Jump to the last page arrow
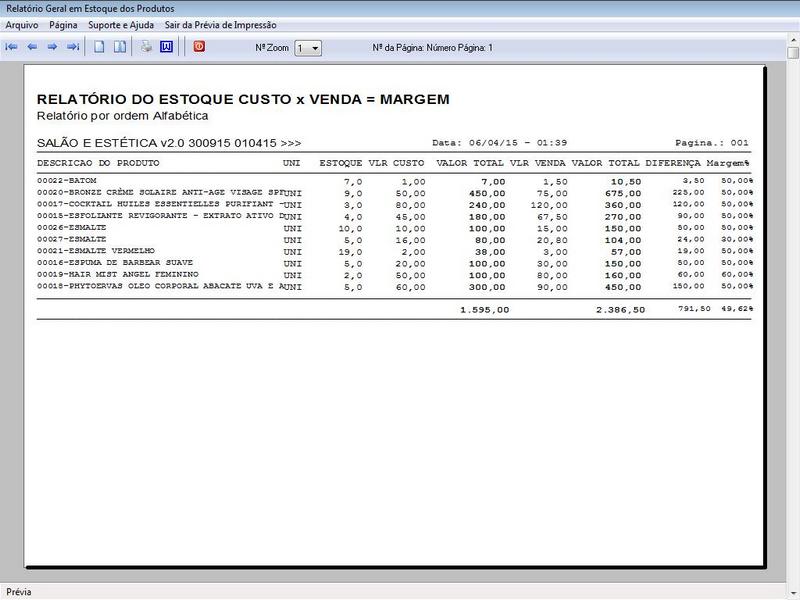Viewport: 800px width, 600px height. (72, 47)
